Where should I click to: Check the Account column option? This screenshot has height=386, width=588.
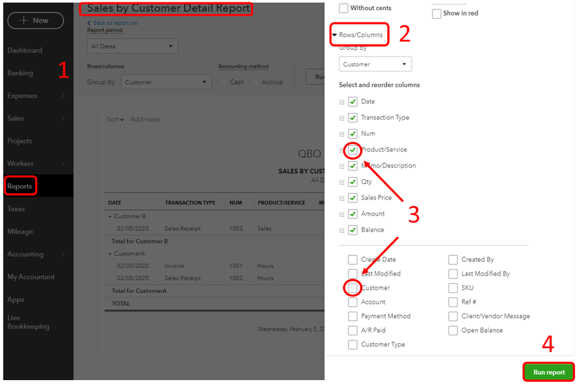(353, 302)
